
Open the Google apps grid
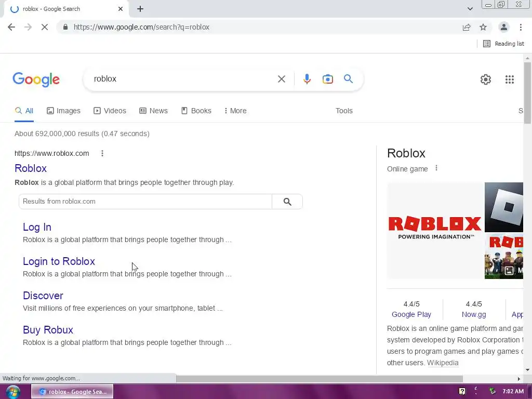point(509,79)
